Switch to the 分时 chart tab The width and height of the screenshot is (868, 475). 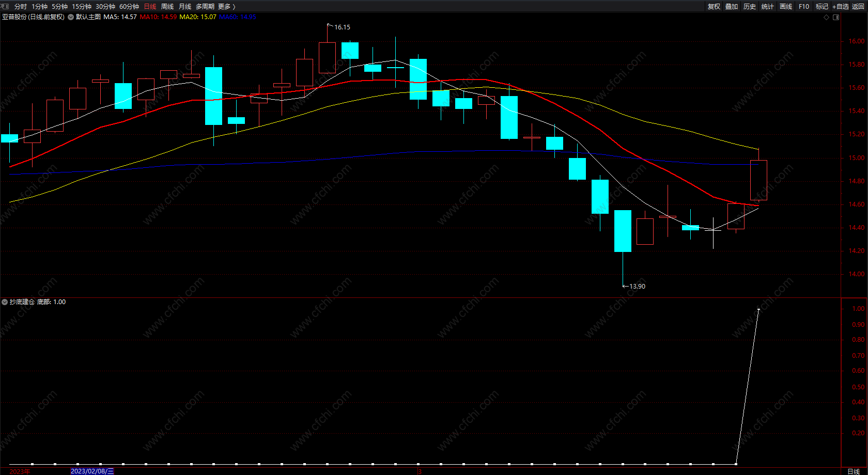point(21,6)
